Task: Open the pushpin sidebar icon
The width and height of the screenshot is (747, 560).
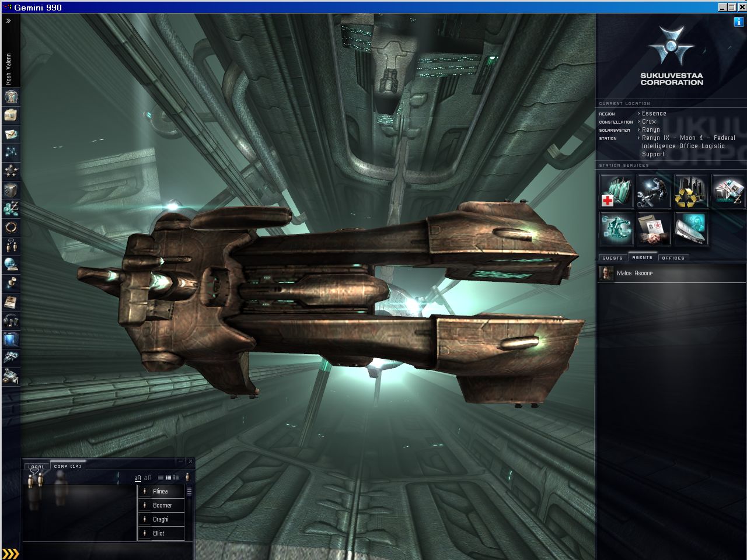Action: [x=11, y=283]
